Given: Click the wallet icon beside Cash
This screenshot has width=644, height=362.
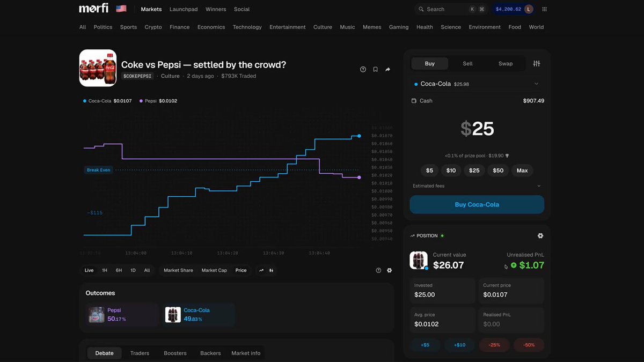Looking at the screenshot, I should 414,101.
